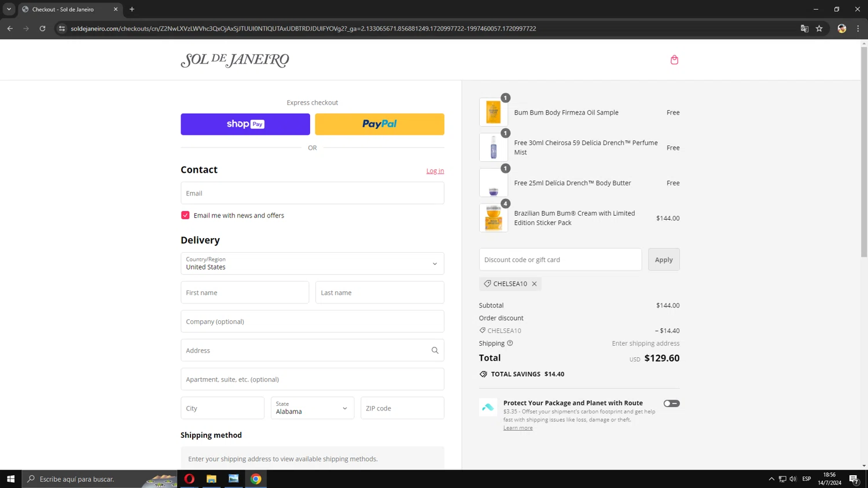Open the taskbar clock and date
Viewport: 868px width, 488px height.
coord(829,479)
